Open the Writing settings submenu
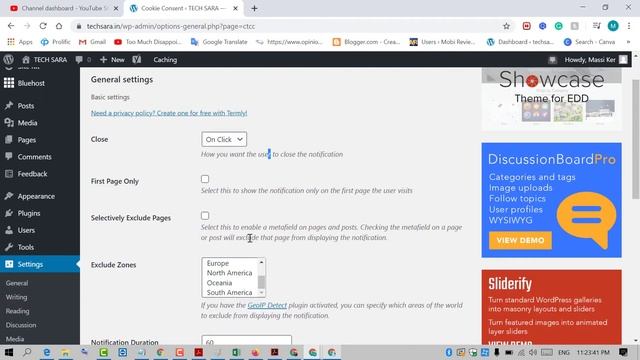640x360 pixels. coord(16,297)
